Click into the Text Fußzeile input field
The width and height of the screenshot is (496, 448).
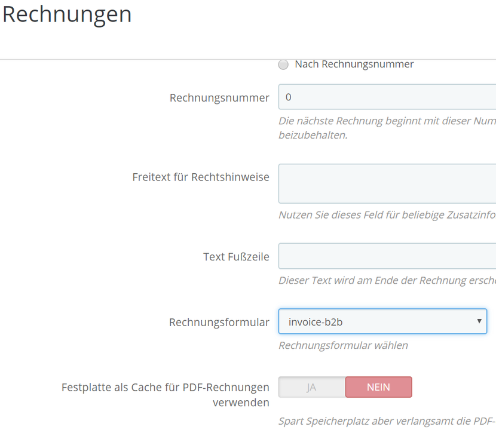pyautogui.click(x=387, y=256)
